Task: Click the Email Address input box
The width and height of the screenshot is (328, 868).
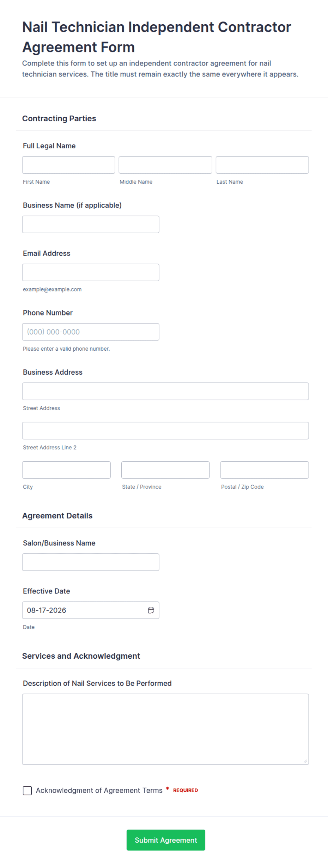Action: pos(91,272)
